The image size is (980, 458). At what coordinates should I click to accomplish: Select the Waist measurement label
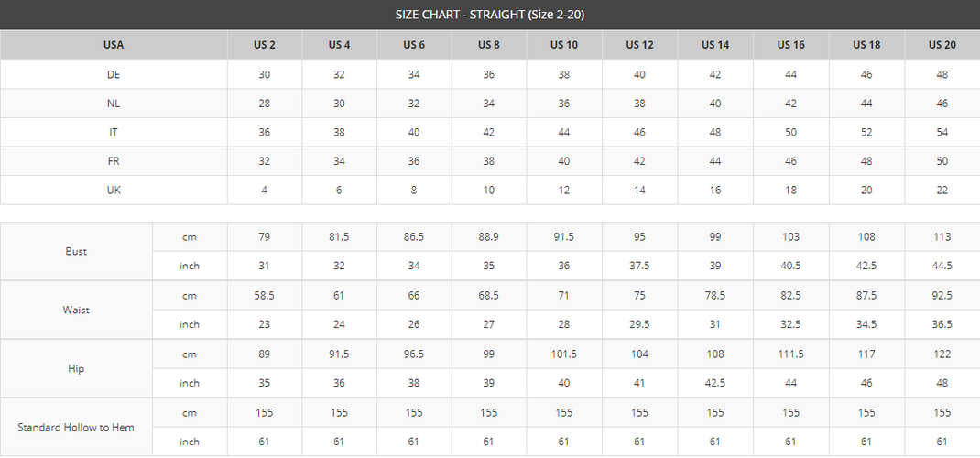(x=77, y=310)
